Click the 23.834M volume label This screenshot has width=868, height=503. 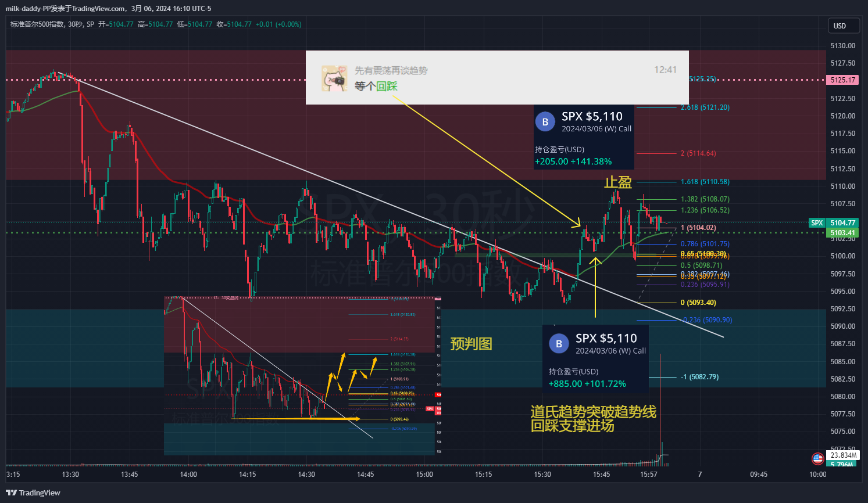843,455
